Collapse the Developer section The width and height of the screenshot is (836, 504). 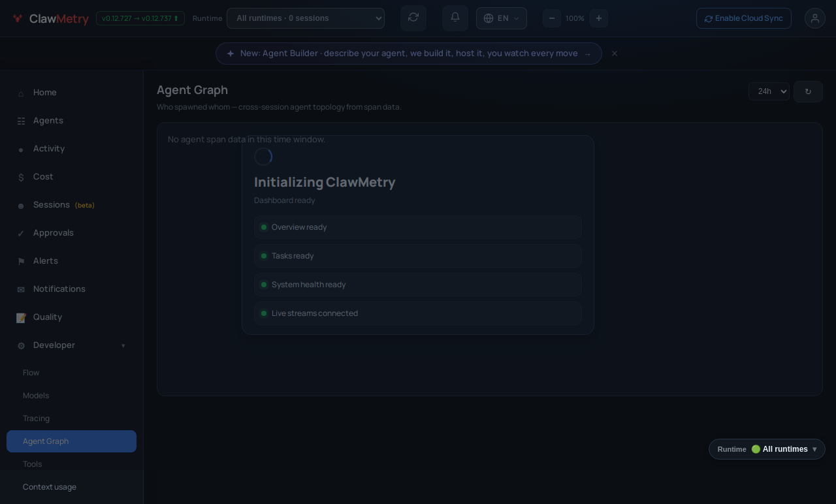tap(72, 345)
